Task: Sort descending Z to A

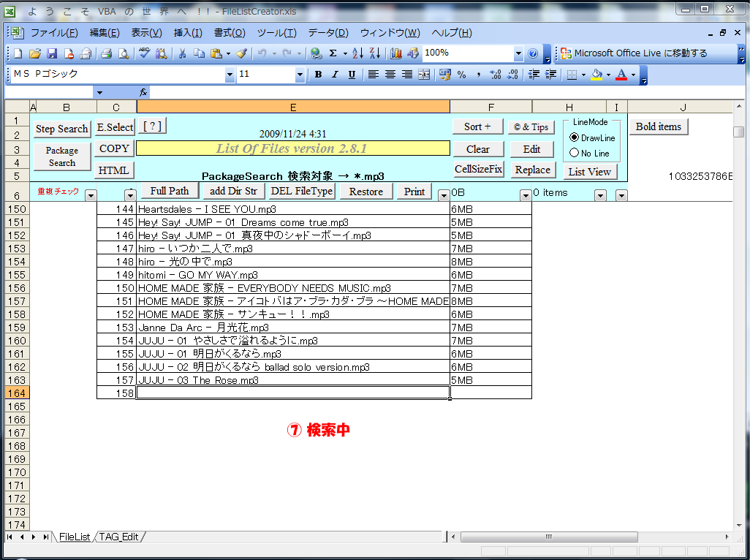Action: tap(374, 53)
